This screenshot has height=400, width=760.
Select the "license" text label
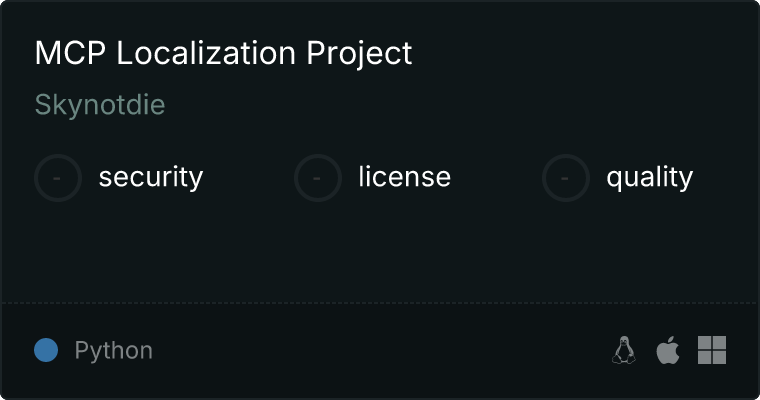pyautogui.click(x=404, y=177)
